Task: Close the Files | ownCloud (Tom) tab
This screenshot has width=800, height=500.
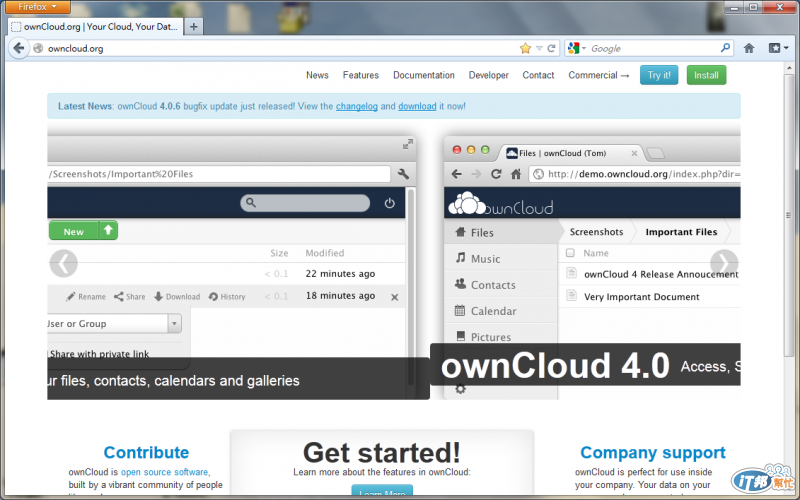Action: 634,153
